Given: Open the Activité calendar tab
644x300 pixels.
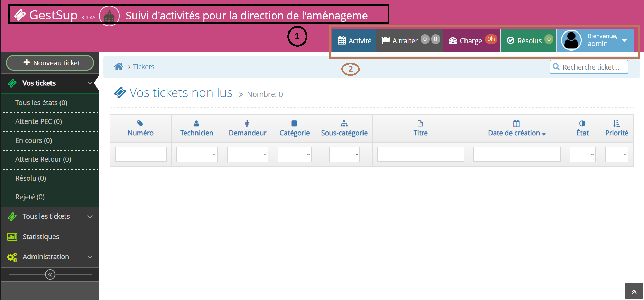Looking at the screenshot, I should point(354,40).
